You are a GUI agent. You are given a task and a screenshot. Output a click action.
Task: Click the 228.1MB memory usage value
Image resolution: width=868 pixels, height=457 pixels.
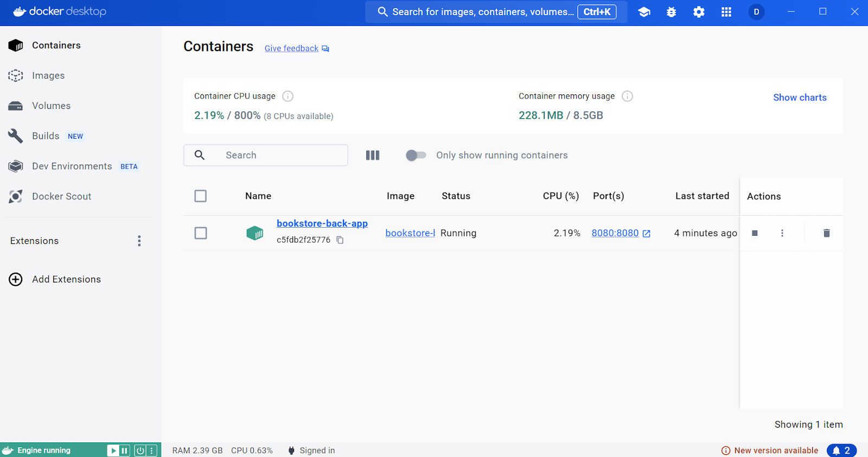pos(541,115)
